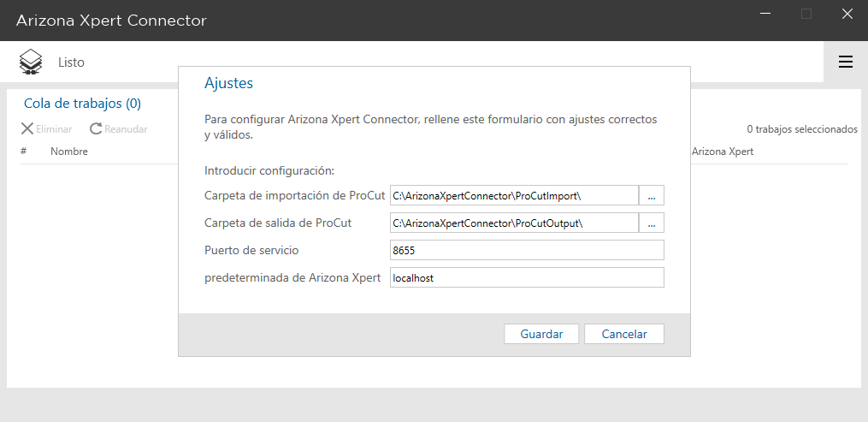
Task: Dismiss the dialog with Cancelar
Action: 624,334
